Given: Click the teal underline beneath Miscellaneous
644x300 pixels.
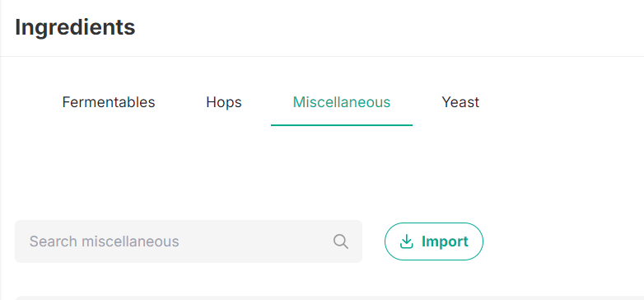Looking at the screenshot, I should [x=341, y=125].
